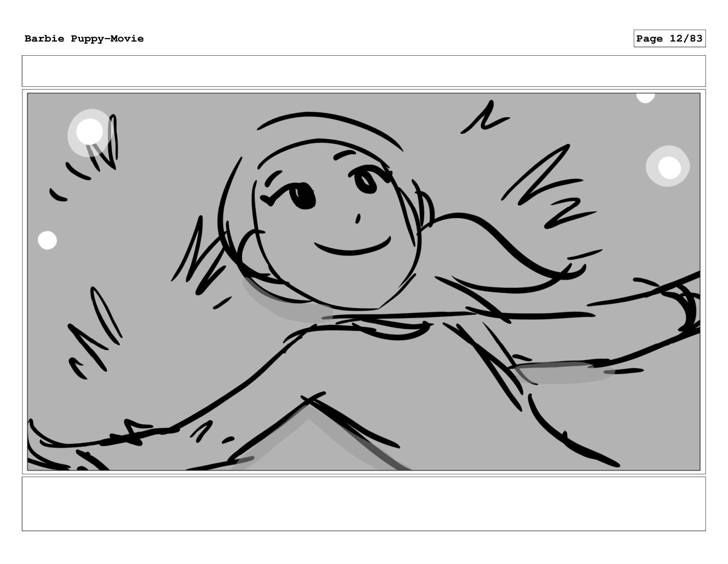Click the "Page 12/83" page number box
The height and width of the screenshot is (564, 728).
pos(669,38)
